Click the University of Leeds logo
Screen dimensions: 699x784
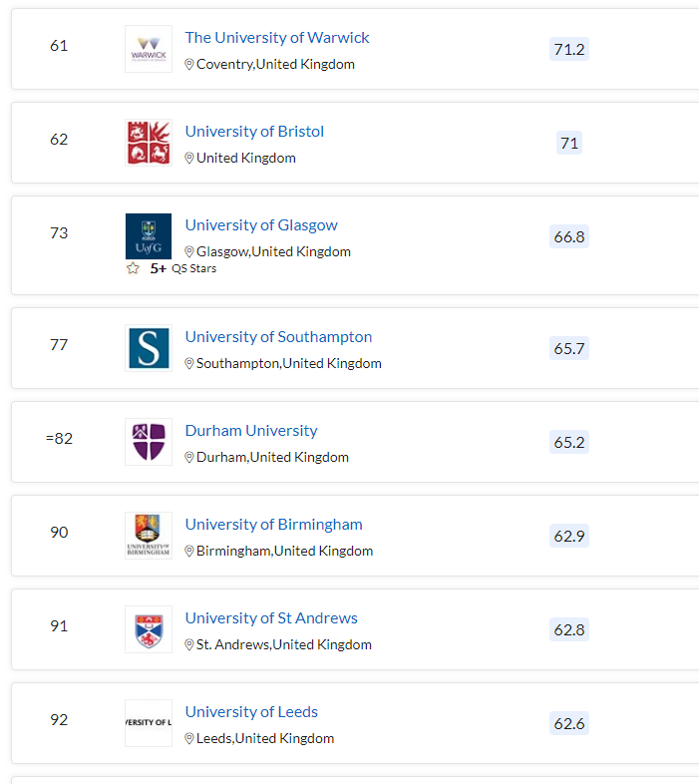(149, 723)
